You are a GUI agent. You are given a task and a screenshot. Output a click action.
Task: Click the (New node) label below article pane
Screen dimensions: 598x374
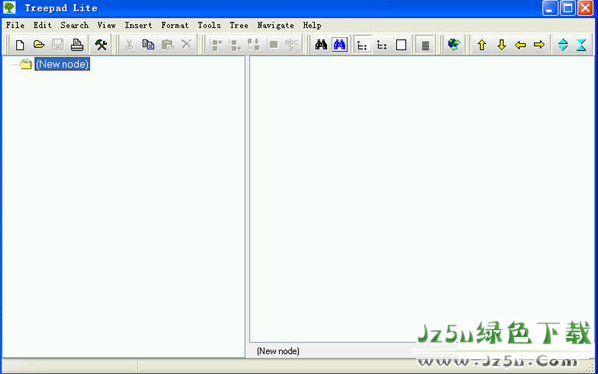click(x=278, y=351)
